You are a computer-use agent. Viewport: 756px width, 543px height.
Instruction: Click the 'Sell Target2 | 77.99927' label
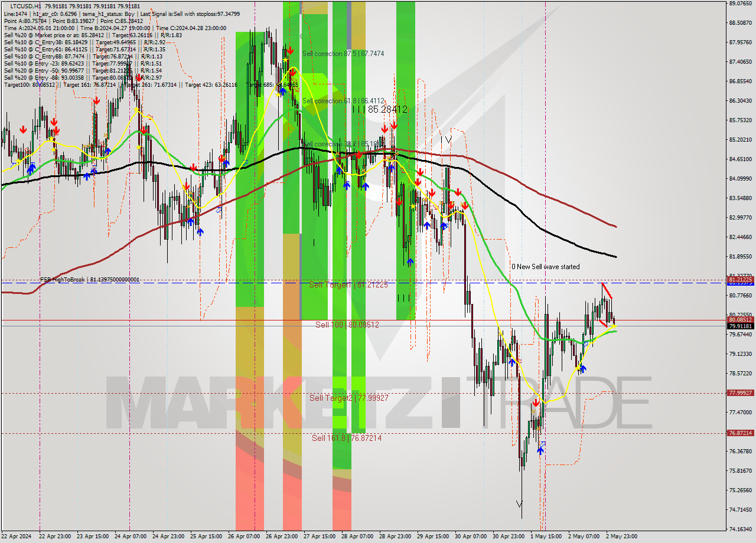pos(349,398)
